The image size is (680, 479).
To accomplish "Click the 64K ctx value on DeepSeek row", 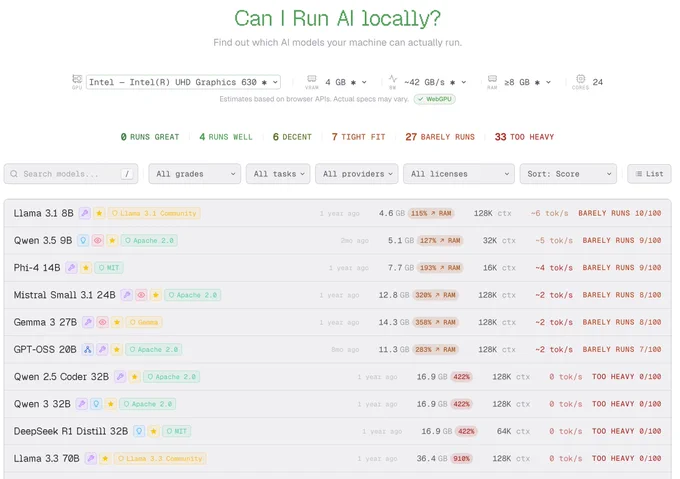I will coord(513,431).
